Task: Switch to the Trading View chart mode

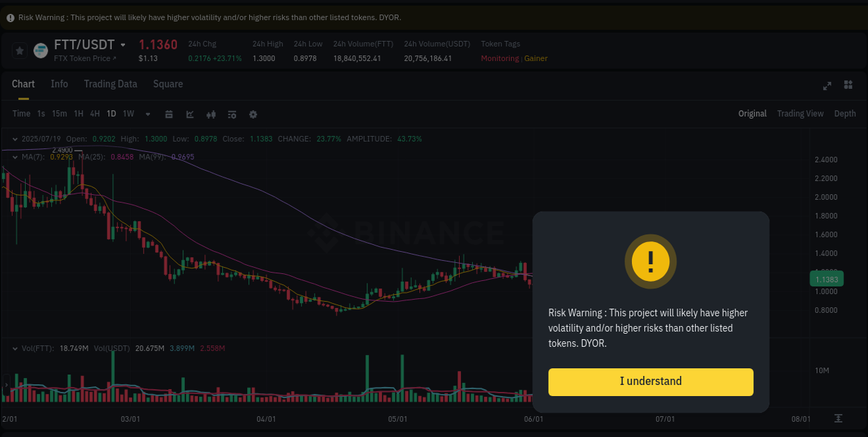Action: (x=800, y=113)
